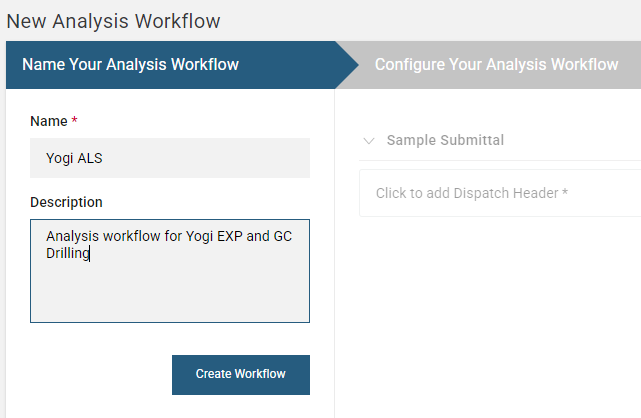Click the word Analysis in the description text
641x418 pixels.
point(73,237)
